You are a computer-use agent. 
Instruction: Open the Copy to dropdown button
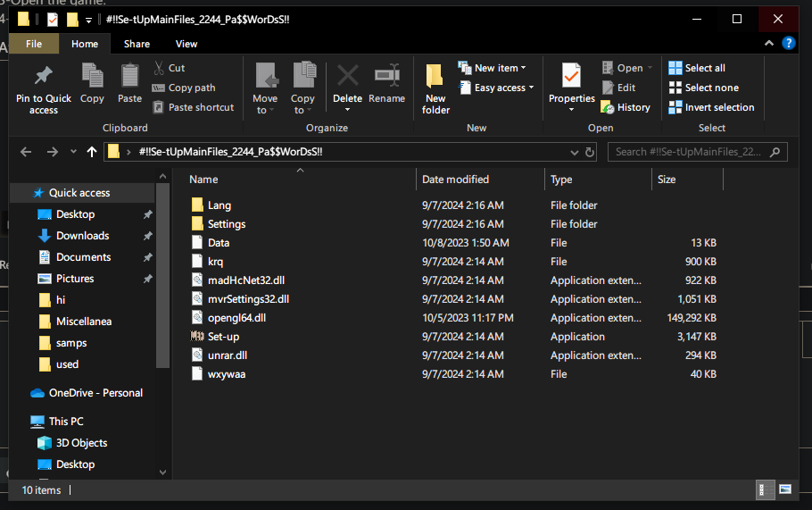[303, 88]
